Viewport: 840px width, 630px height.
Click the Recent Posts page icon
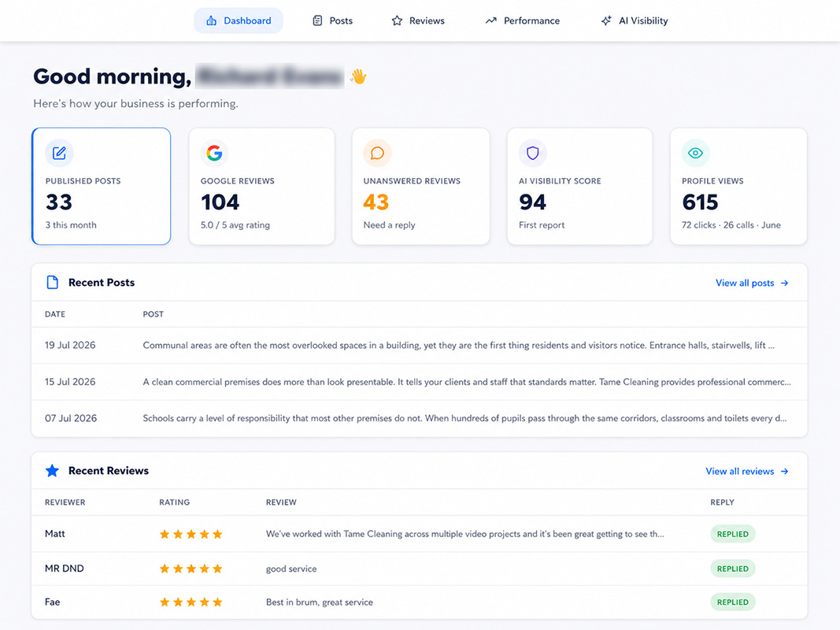[52, 283]
